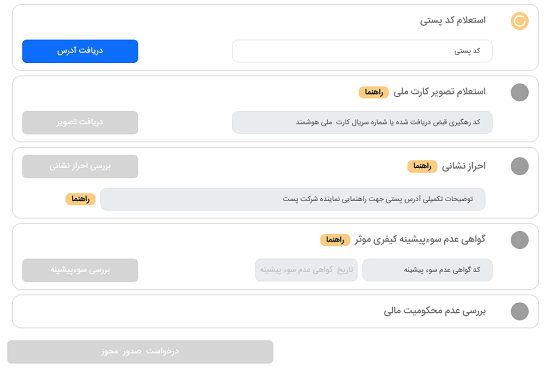
Task: Focus the national card tracking code field
Action: click(362, 122)
